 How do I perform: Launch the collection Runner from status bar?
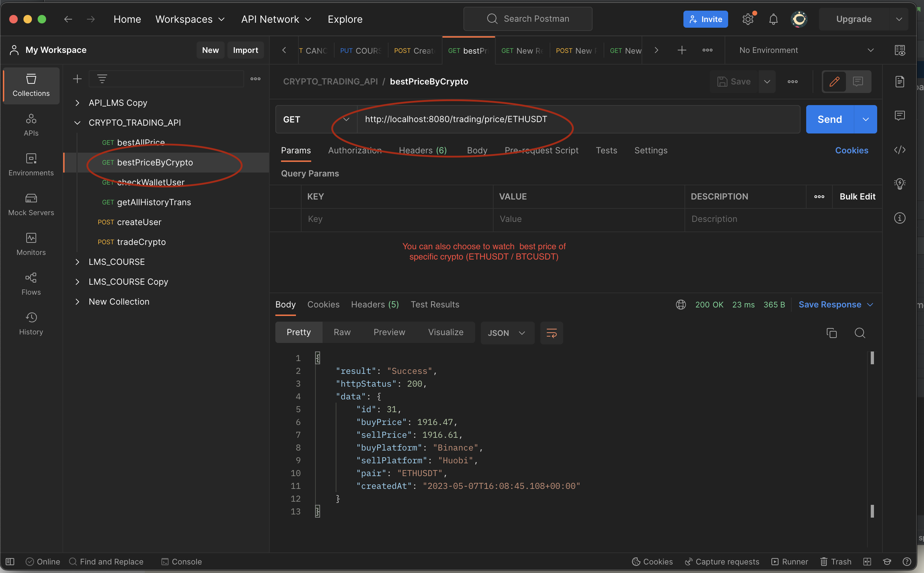pyautogui.click(x=790, y=561)
